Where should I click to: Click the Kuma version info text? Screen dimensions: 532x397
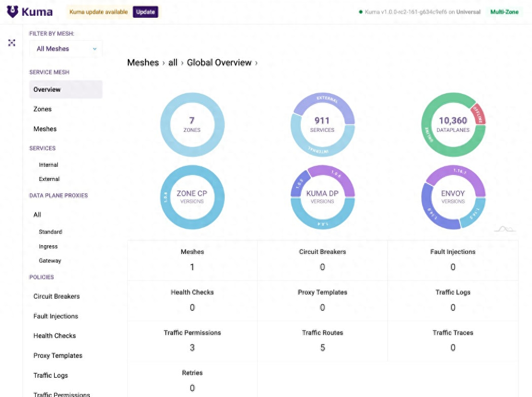(422, 12)
